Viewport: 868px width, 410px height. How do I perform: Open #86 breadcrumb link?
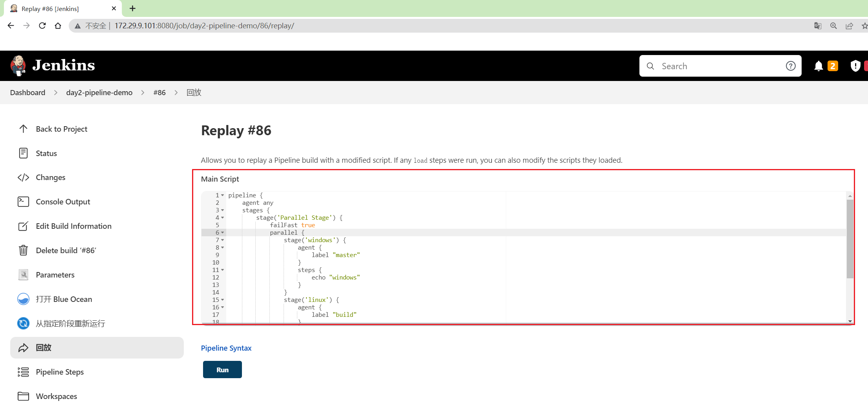[159, 92]
